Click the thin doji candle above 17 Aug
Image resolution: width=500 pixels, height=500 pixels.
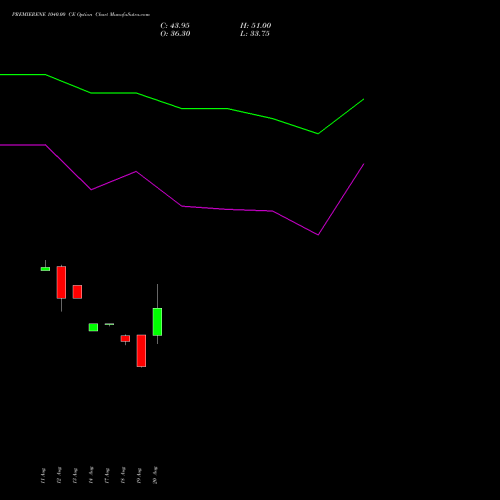click(109, 324)
